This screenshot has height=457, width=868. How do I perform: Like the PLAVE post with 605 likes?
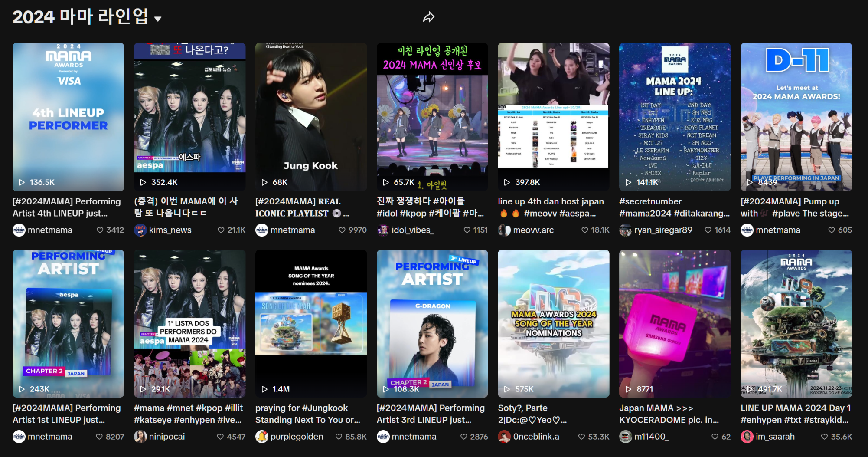[x=832, y=230]
